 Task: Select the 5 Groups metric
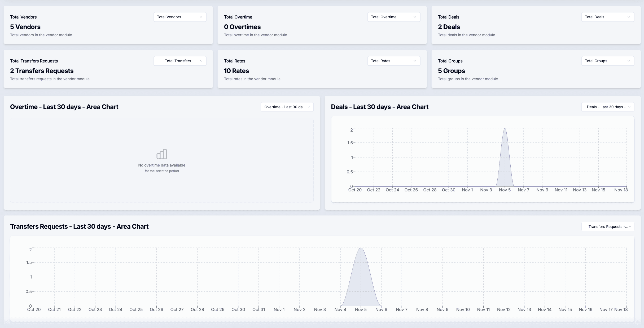452,71
